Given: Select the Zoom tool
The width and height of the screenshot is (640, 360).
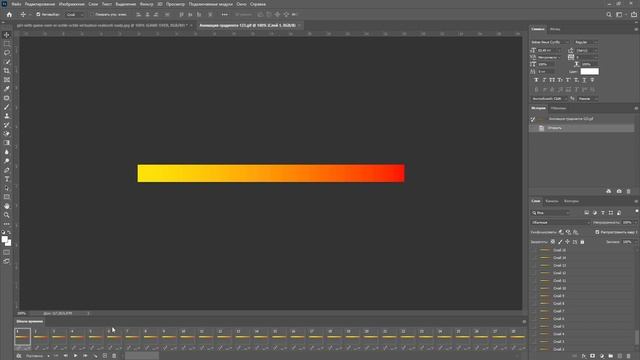Looking at the screenshot, I should tap(7, 215).
